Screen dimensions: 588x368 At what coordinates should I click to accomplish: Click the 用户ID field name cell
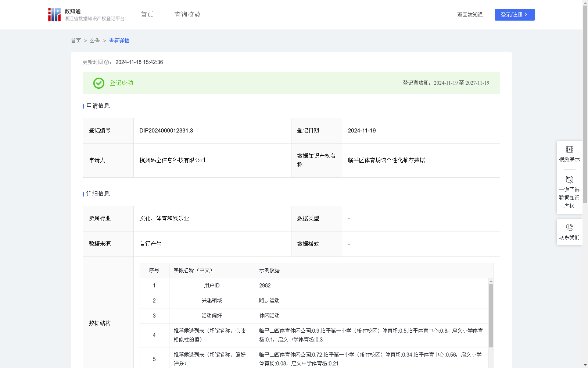(x=212, y=286)
